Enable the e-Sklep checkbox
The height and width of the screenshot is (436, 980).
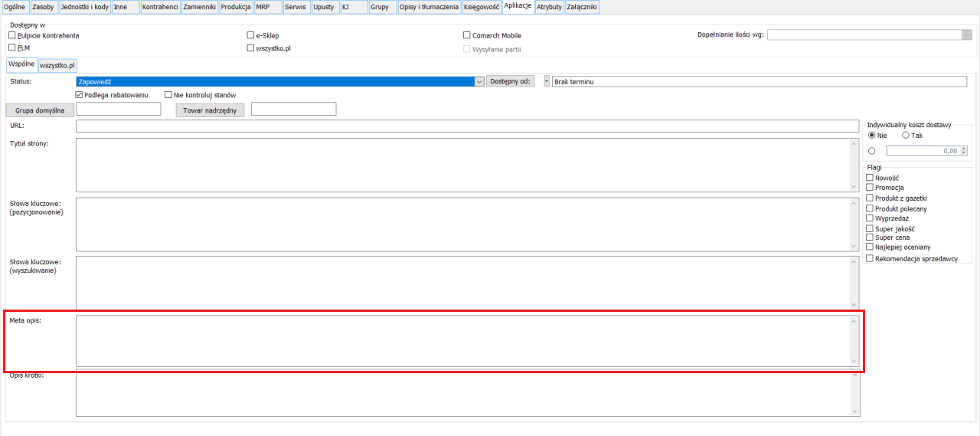[250, 35]
